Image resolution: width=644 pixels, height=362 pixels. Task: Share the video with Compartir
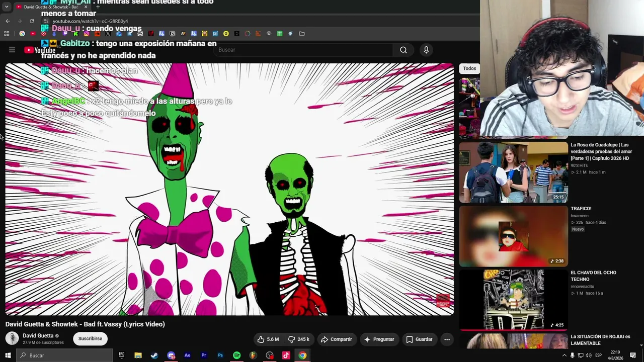point(336,339)
